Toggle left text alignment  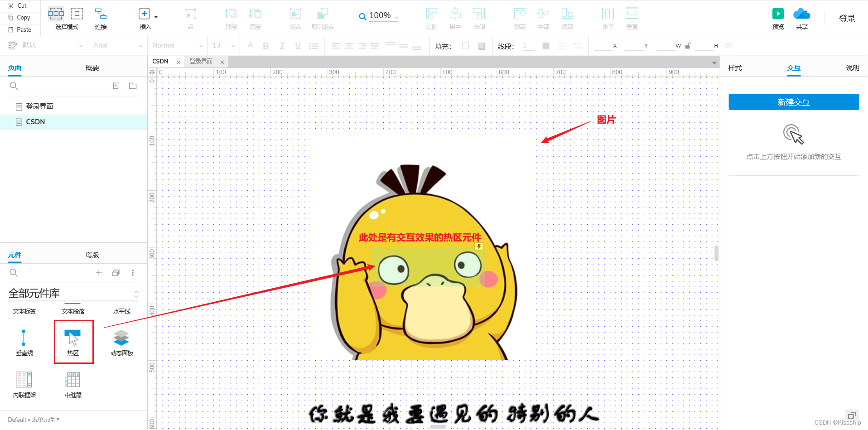[335, 46]
